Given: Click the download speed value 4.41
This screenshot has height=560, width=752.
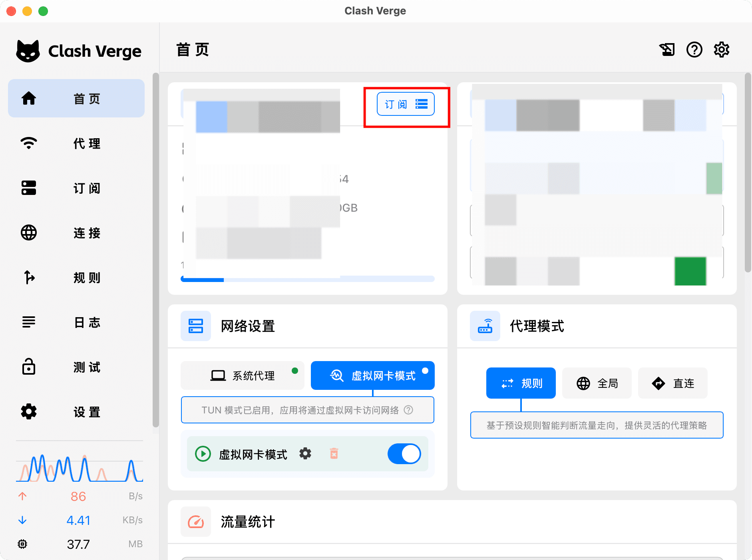Looking at the screenshot, I should coord(78,520).
